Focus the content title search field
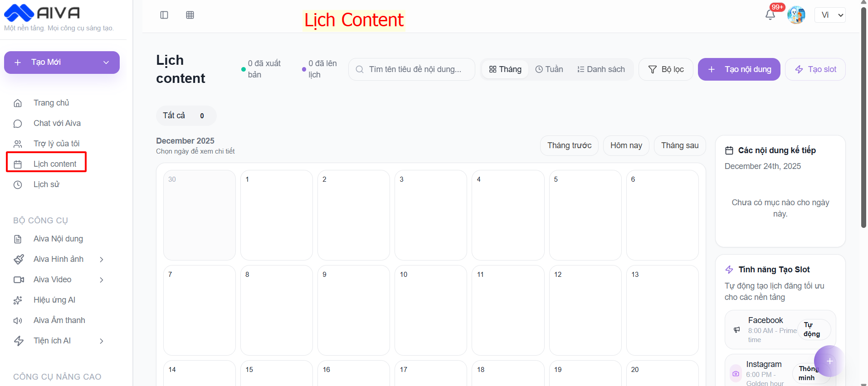This screenshot has width=868, height=386. pyautogui.click(x=414, y=69)
